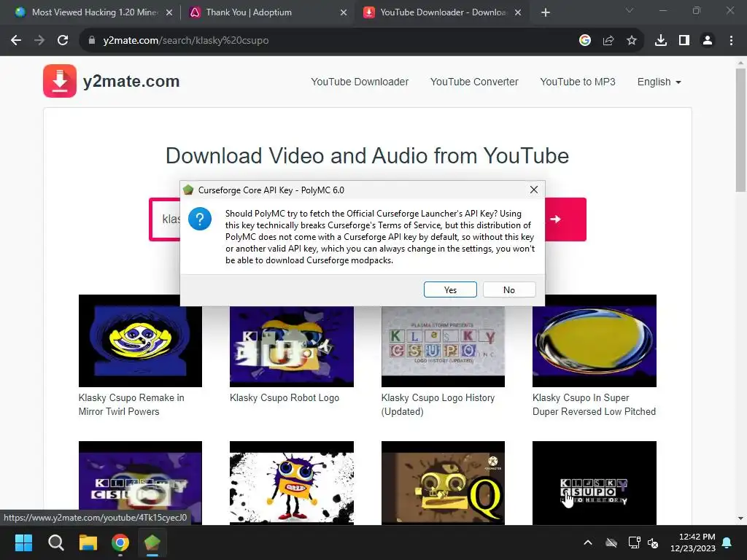Click 'Klasky Csupo Remake in Mirror Twirl Powers' title
Image resolution: width=747 pixels, height=560 pixels.
pyautogui.click(x=131, y=404)
